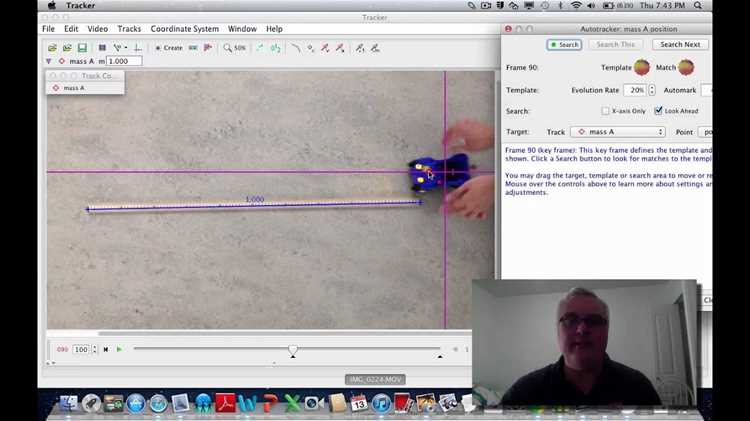Click the Search Next button

coord(680,44)
